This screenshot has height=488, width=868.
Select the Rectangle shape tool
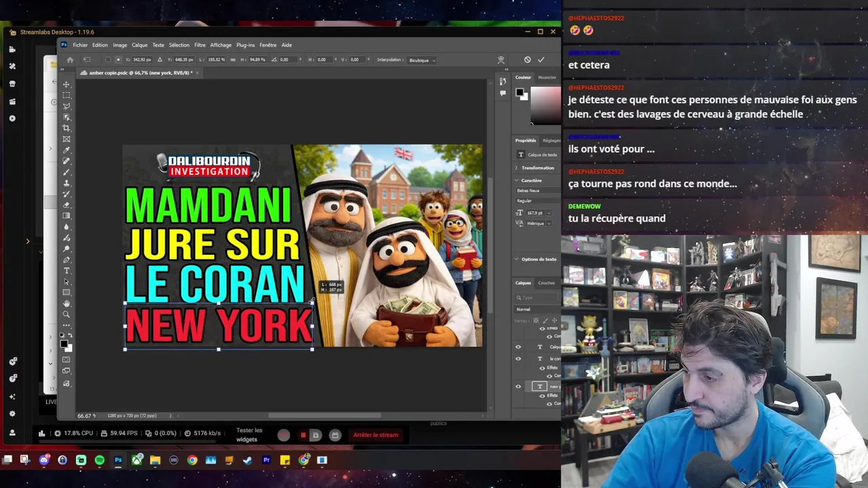pyautogui.click(x=66, y=292)
